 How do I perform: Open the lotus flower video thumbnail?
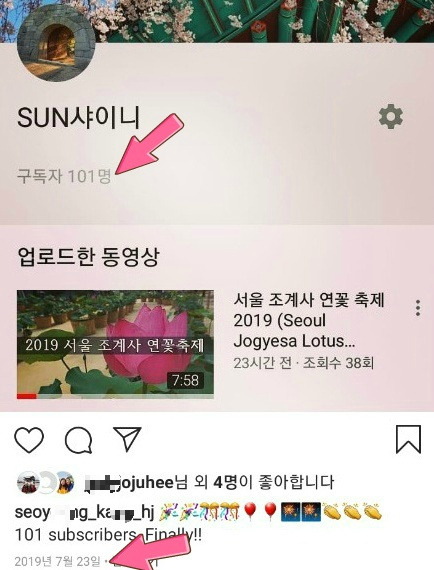tap(115, 344)
